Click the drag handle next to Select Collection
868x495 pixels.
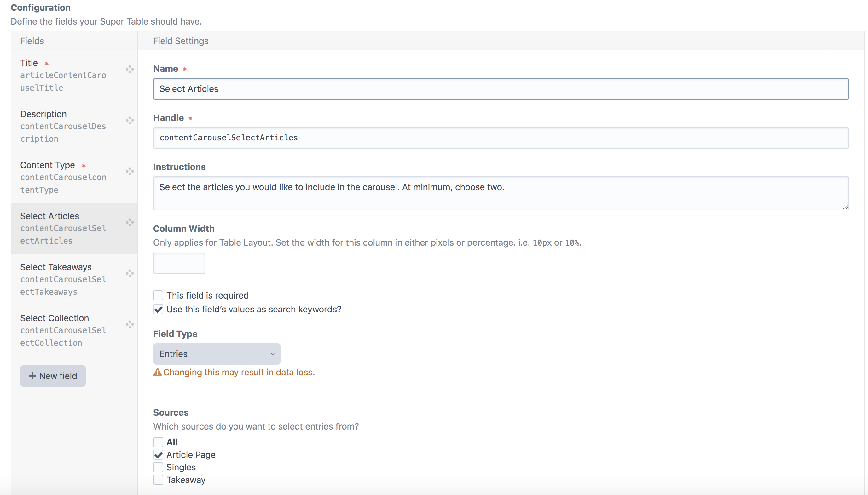pos(130,324)
